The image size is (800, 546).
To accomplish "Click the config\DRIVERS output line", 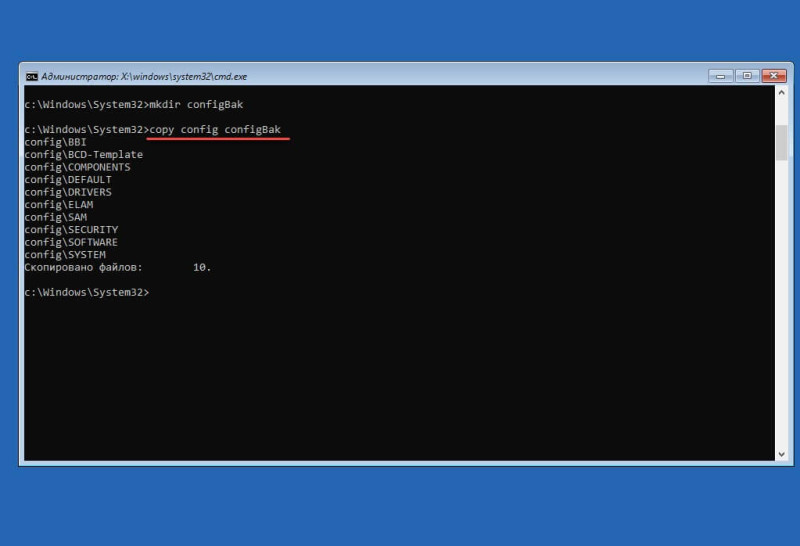I will [68, 192].
